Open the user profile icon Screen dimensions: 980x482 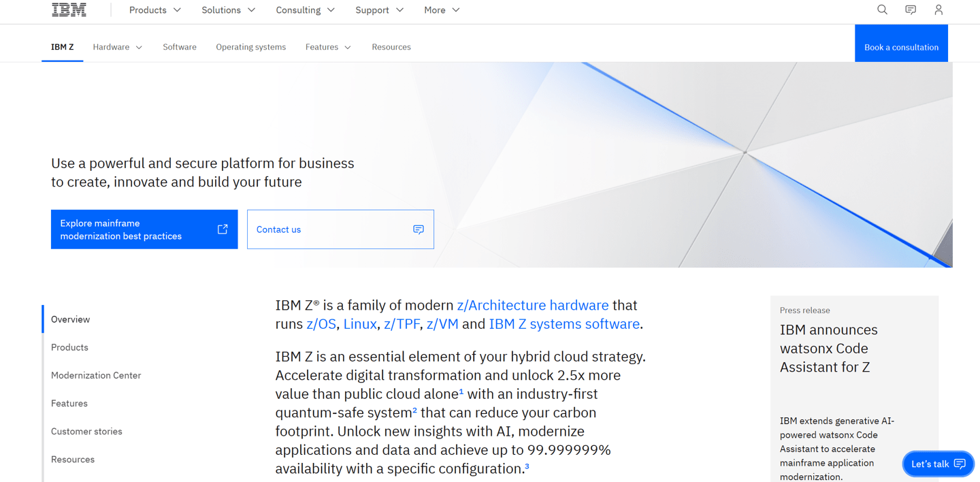point(938,10)
